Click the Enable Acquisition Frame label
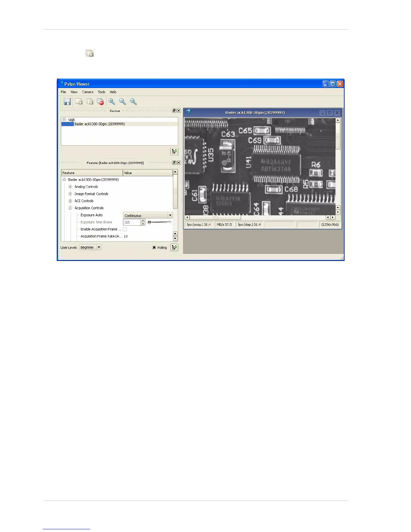Viewport: 411px width, 532px height. coord(101,229)
